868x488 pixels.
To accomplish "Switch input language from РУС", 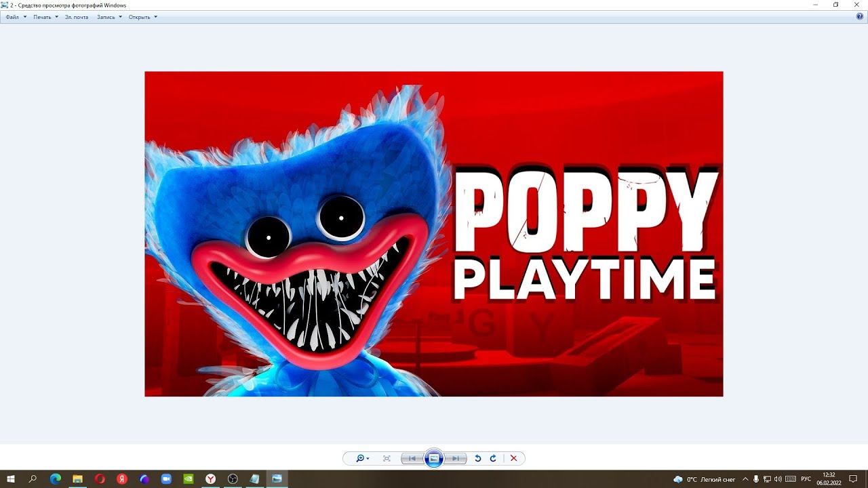I will [806, 479].
